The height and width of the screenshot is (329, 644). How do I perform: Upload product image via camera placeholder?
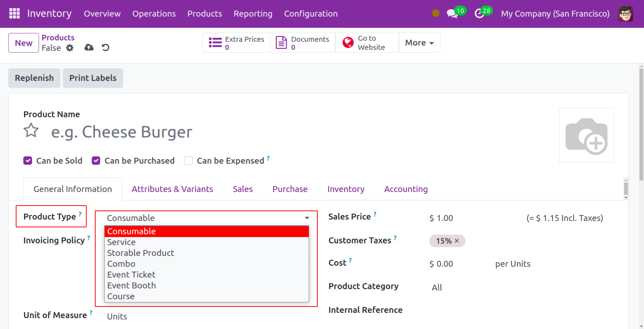[x=586, y=135]
